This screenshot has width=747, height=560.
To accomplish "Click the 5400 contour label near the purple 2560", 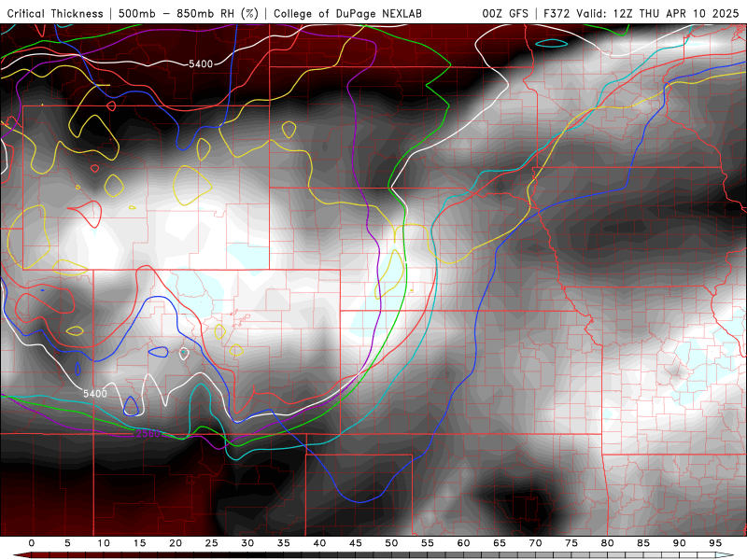I will 95,393.
